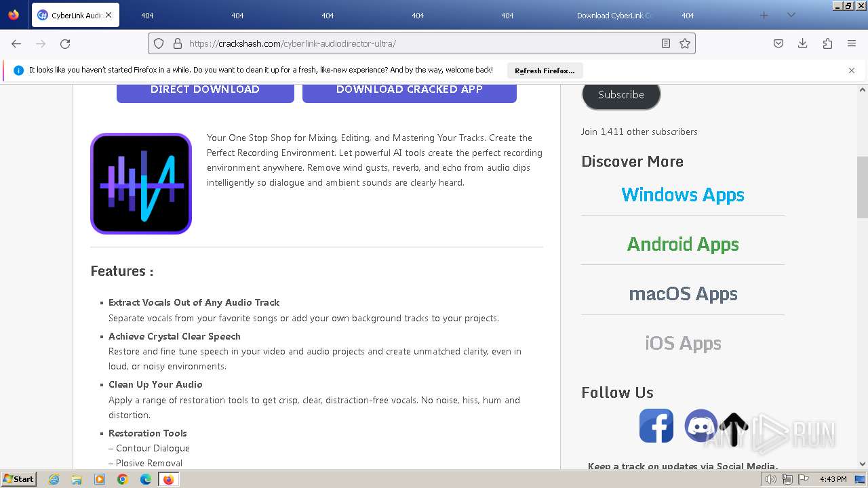Open the Windows Apps category
This screenshot has height=488, width=868.
click(683, 195)
